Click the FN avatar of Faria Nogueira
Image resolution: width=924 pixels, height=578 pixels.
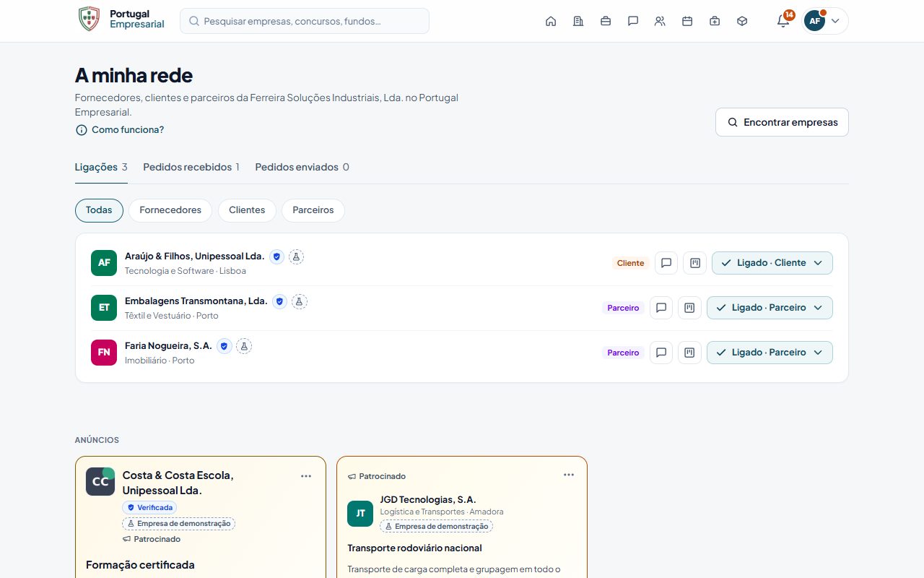click(x=104, y=353)
